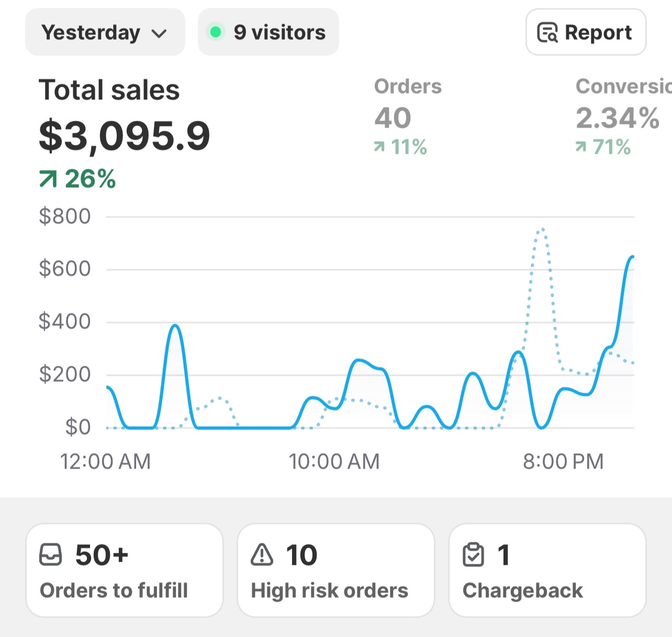Open the Yesterday date range dropdown

click(x=105, y=32)
